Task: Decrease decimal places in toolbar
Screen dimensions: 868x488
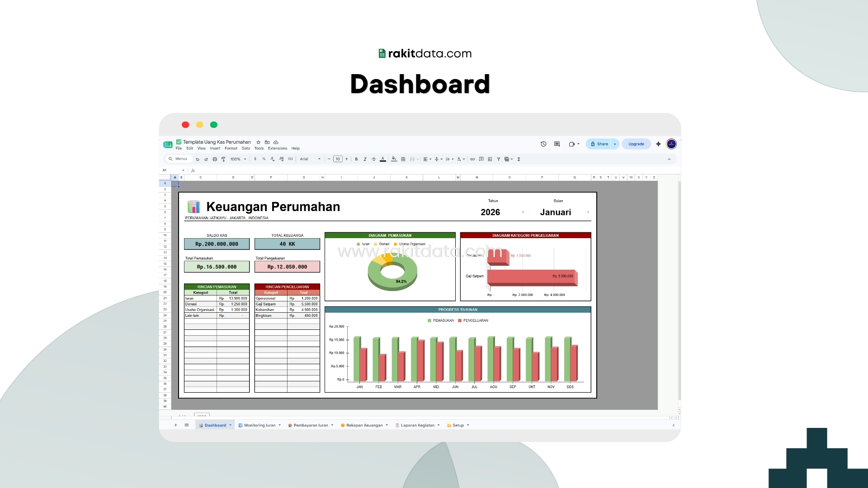Action: (x=272, y=159)
